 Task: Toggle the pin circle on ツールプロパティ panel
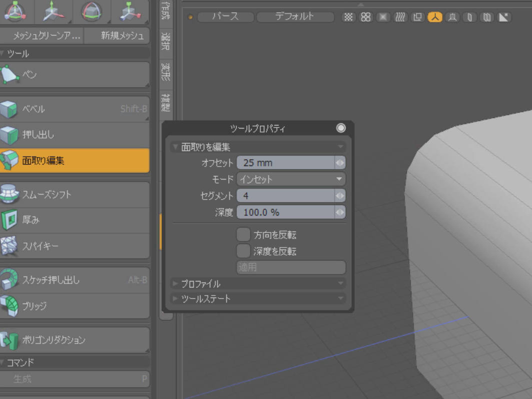tap(341, 128)
